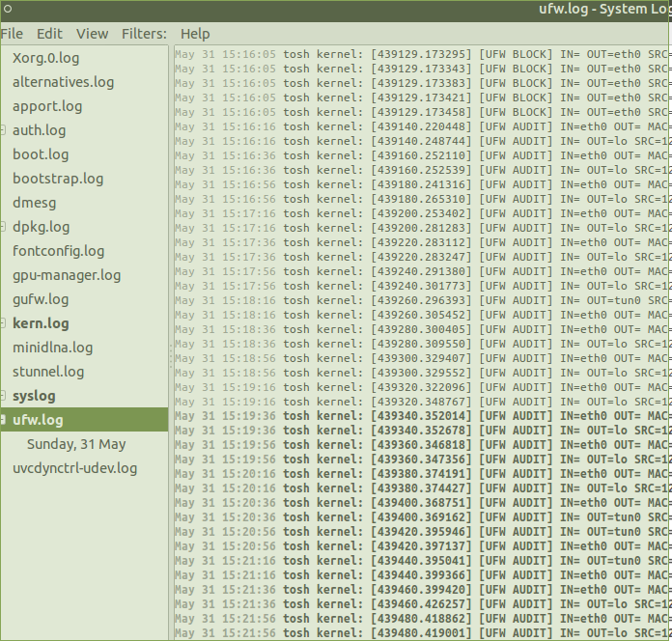This screenshot has width=672, height=641.
Task: Select log line with [439300.329552]
Action: click(423, 373)
